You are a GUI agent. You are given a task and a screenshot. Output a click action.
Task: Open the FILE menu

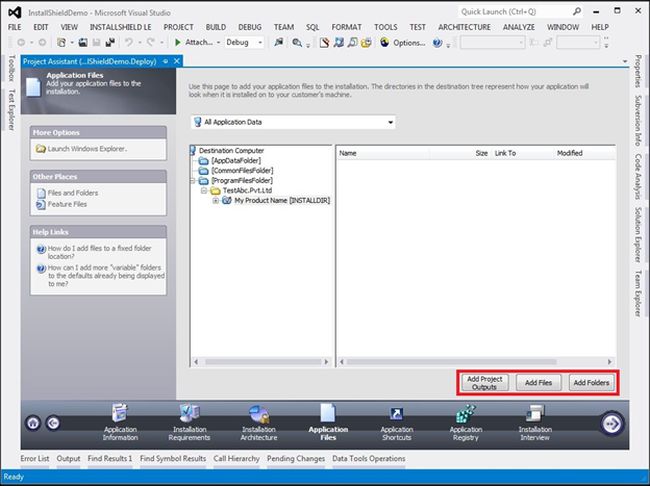tap(15, 27)
